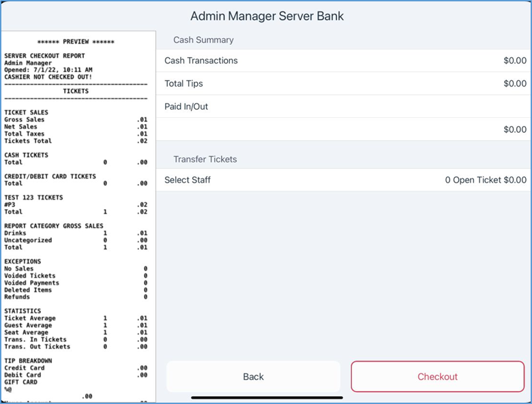Screen dimensions: 532x404
Task: Tap the home indicator bar at bottom
Action: (267, 397)
